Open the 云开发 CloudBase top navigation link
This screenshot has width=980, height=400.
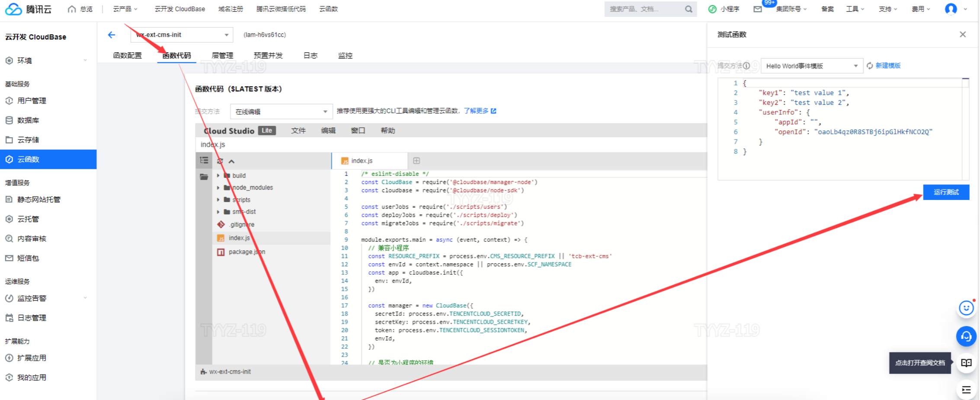(180, 9)
